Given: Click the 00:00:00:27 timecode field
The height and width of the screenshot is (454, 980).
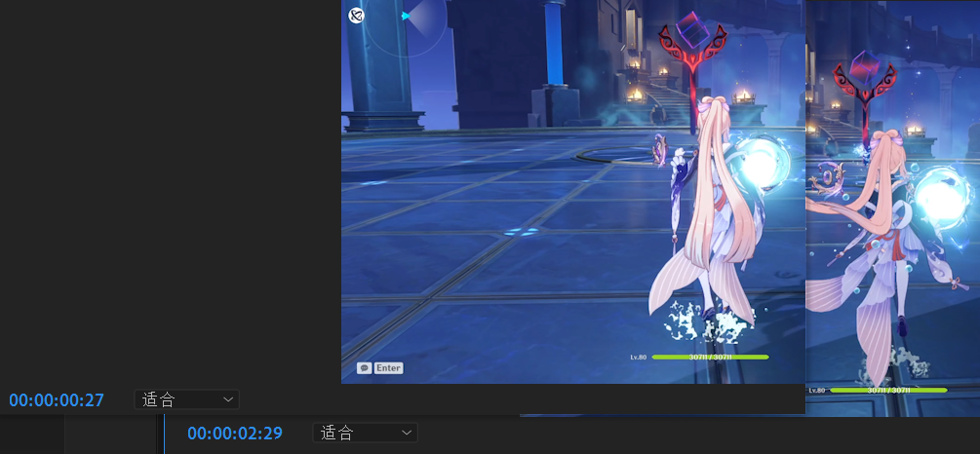Looking at the screenshot, I should click(57, 400).
